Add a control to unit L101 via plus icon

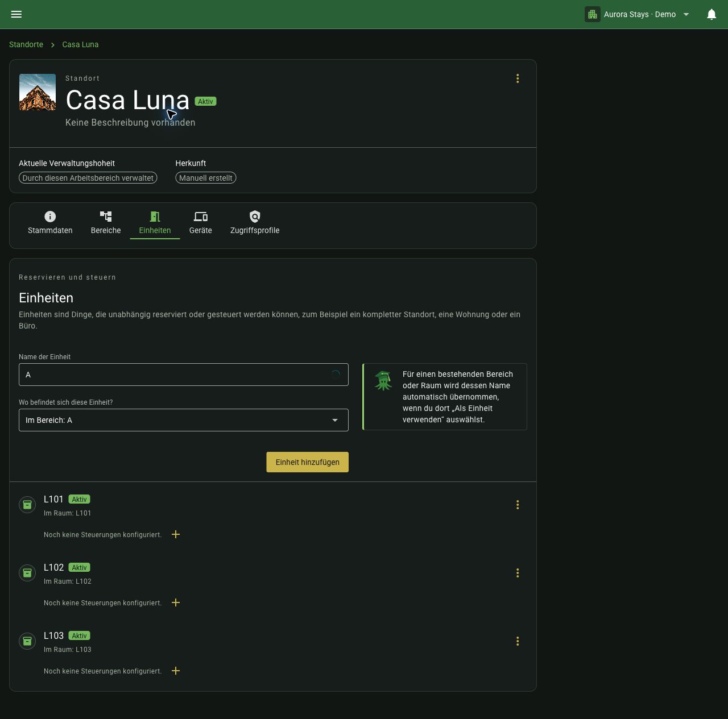[176, 534]
